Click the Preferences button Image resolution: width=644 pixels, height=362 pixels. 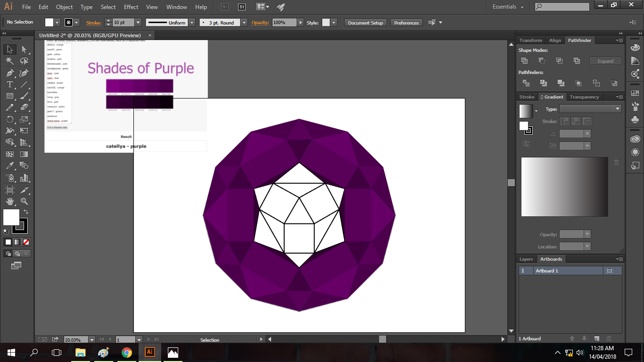[406, 23]
